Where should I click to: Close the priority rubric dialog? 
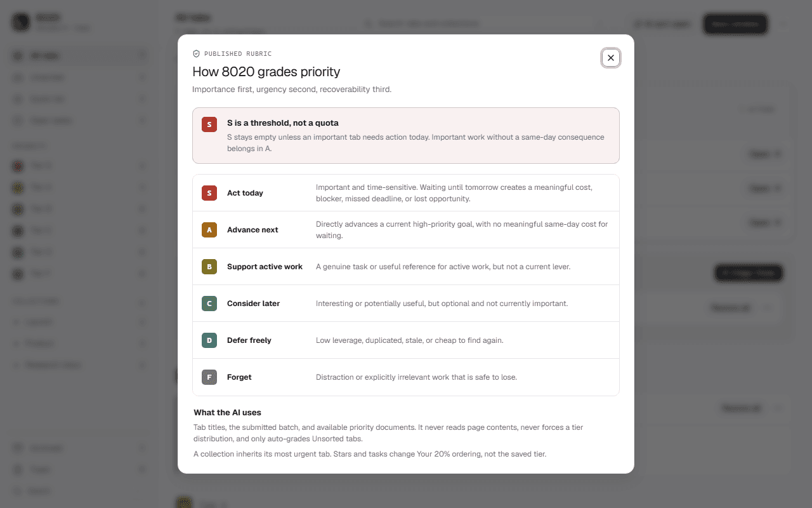pyautogui.click(x=611, y=58)
